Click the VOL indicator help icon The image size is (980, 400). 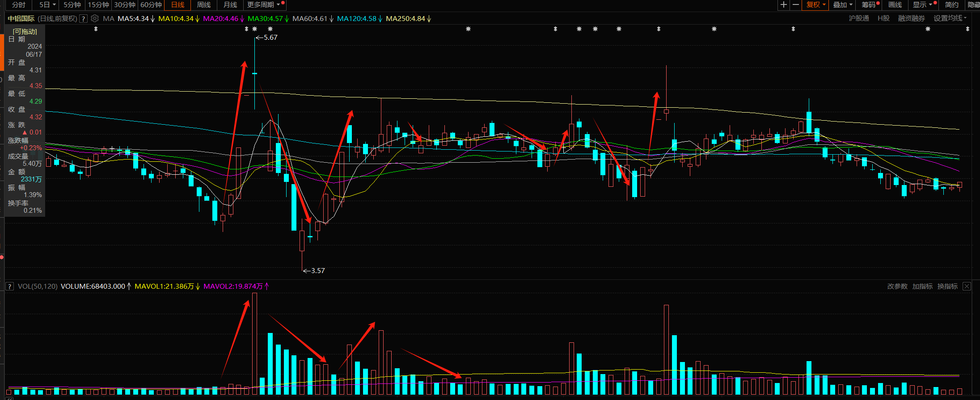point(9,286)
